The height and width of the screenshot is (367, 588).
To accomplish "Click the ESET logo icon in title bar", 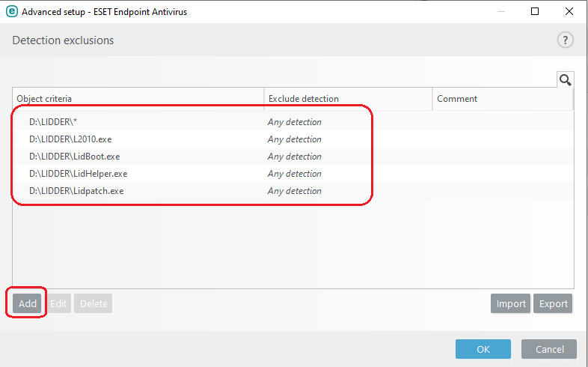I will click(12, 12).
